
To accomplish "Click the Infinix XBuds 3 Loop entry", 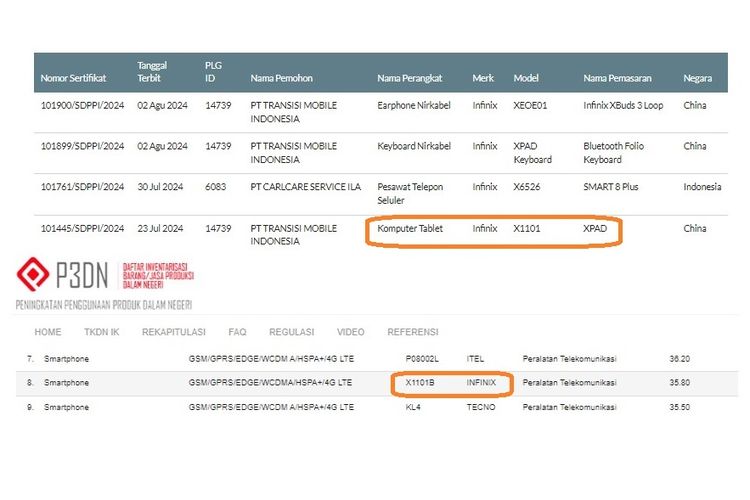I will [x=623, y=105].
